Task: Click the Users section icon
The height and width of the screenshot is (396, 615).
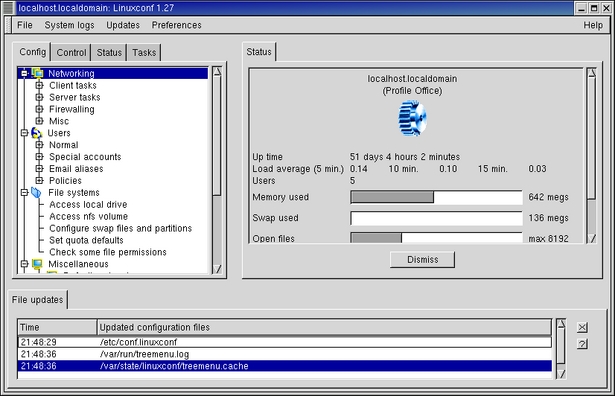Action: tap(36, 133)
